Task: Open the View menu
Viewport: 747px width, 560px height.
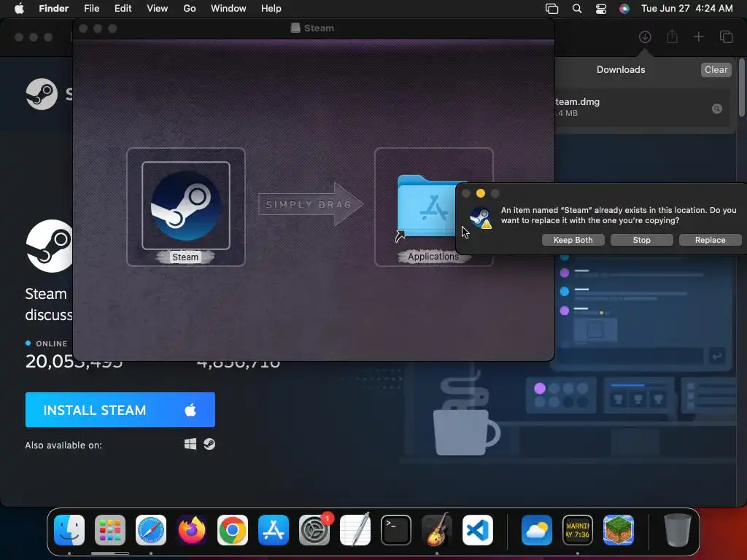Action: pos(158,9)
